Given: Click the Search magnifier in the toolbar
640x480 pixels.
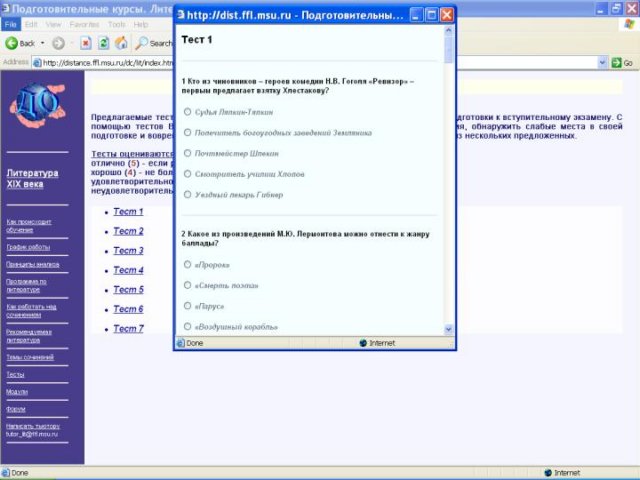Looking at the screenshot, I should point(141,43).
